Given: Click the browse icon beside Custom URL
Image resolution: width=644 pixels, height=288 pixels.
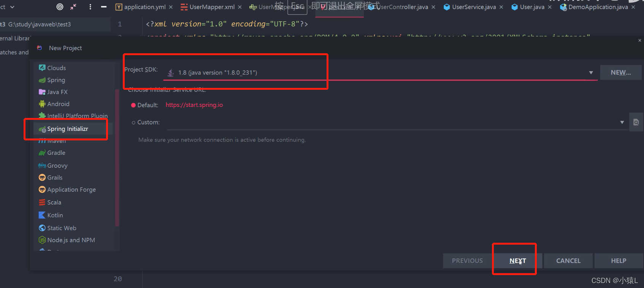Looking at the screenshot, I should [636, 122].
